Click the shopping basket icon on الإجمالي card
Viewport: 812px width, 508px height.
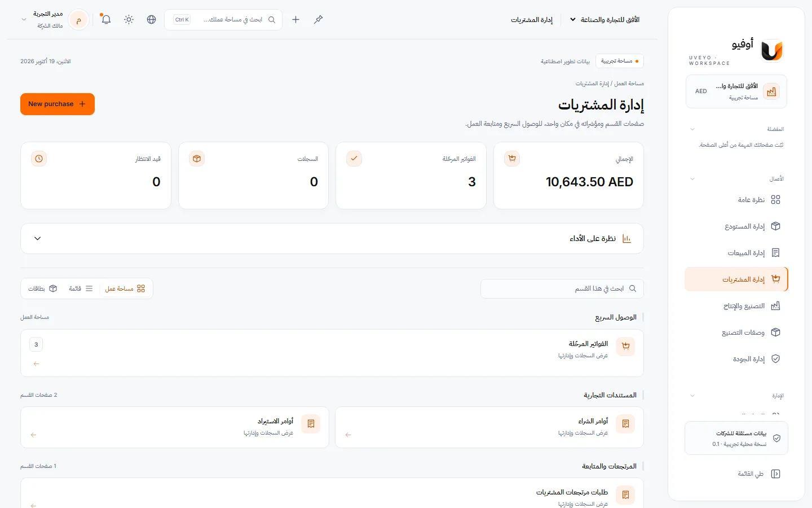click(x=512, y=159)
